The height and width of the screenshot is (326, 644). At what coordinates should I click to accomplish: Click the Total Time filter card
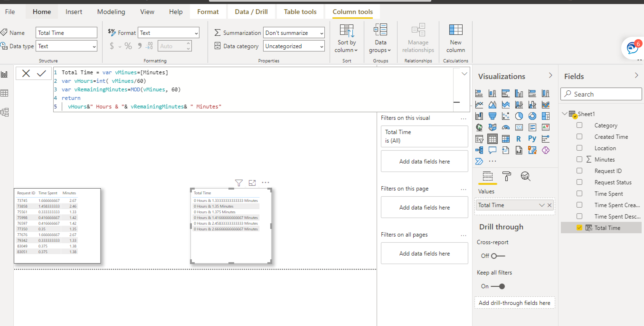point(424,136)
